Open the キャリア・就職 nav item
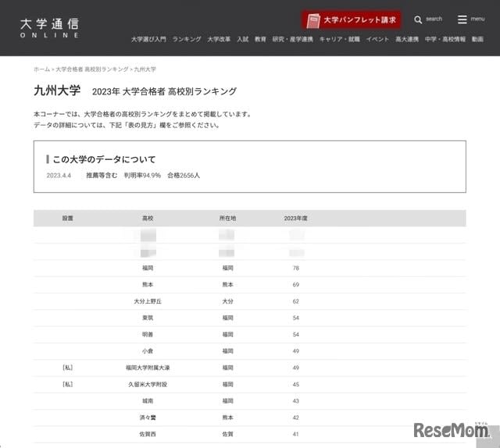The image size is (500, 448). pyautogui.click(x=340, y=39)
